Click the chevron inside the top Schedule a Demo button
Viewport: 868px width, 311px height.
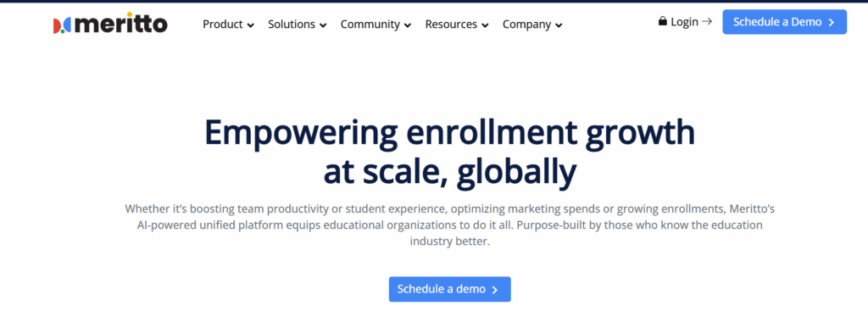click(832, 22)
